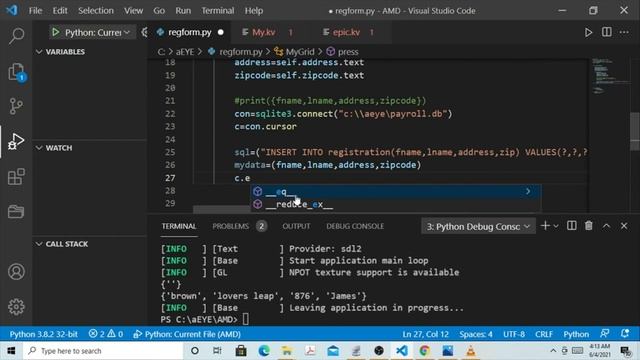Open editor More Actions ellipsis
This screenshot has height=360, width=640.
[624, 32]
